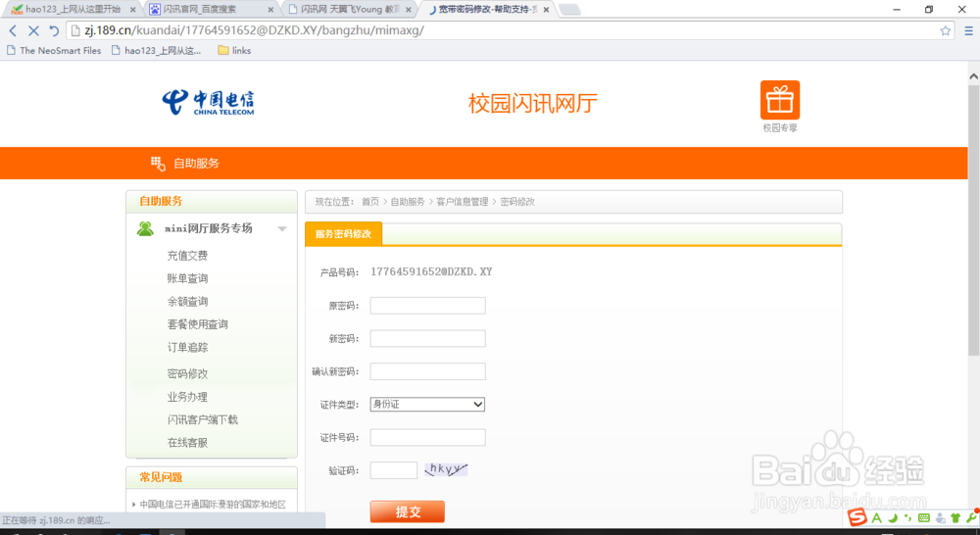Close the hao123 tab
Screen dimensions: 980x535
tap(132, 10)
